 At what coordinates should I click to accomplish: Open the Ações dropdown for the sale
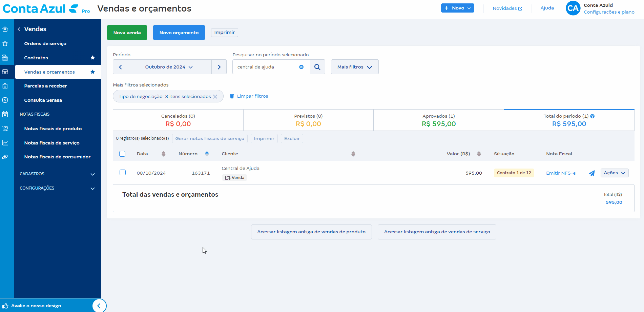(614, 173)
